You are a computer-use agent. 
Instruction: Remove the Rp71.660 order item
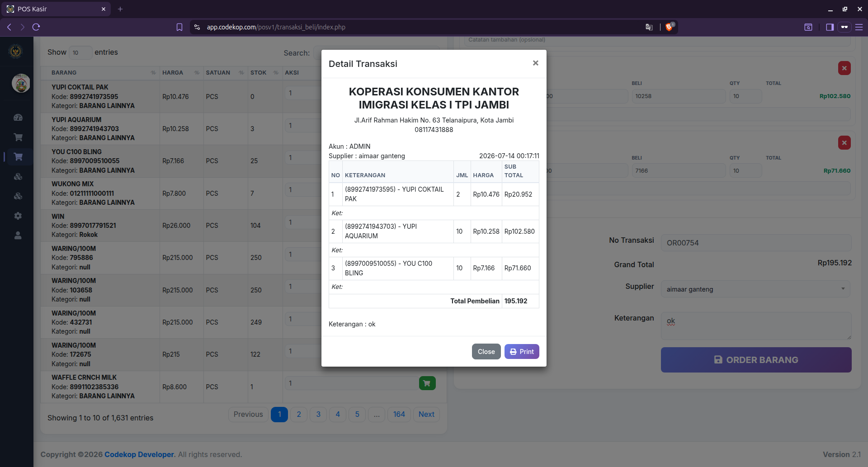coord(844,143)
